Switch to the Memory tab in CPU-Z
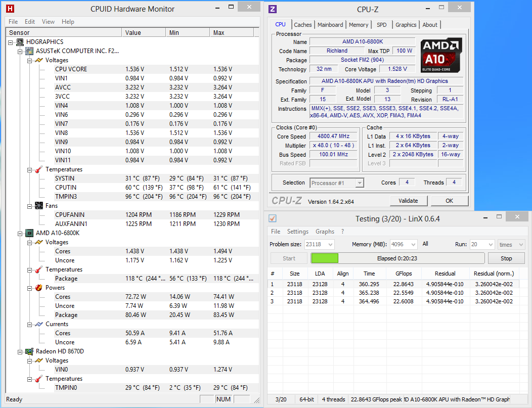 (358, 25)
